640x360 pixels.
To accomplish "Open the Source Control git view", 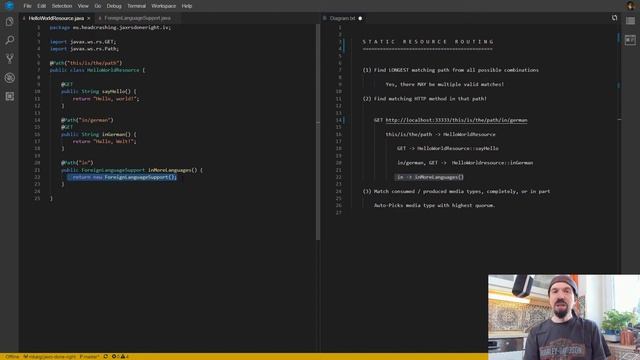I will click(x=9, y=59).
